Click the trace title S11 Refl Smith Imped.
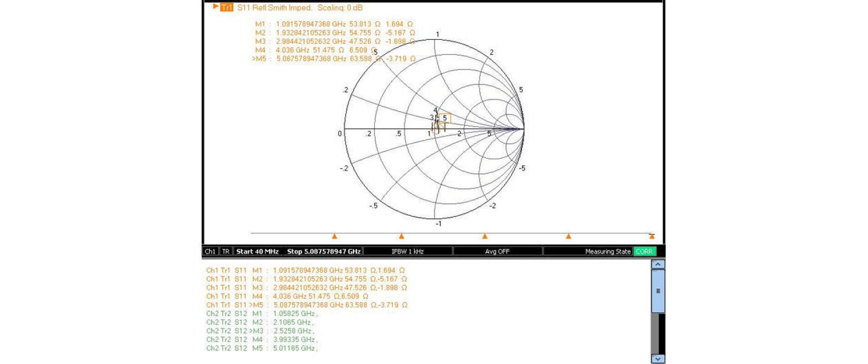The image size is (868, 364). tap(275, 8)
